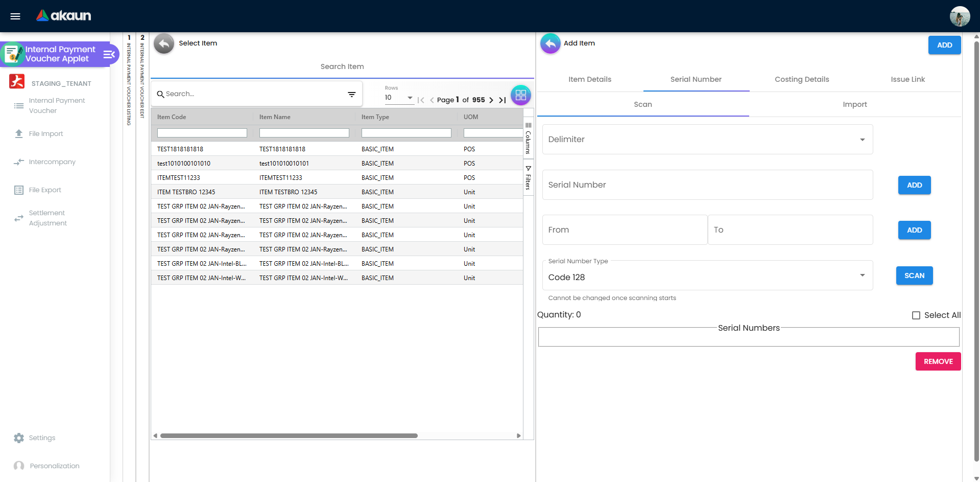Open the navigation hamburger menu

(x=15, y=16)
